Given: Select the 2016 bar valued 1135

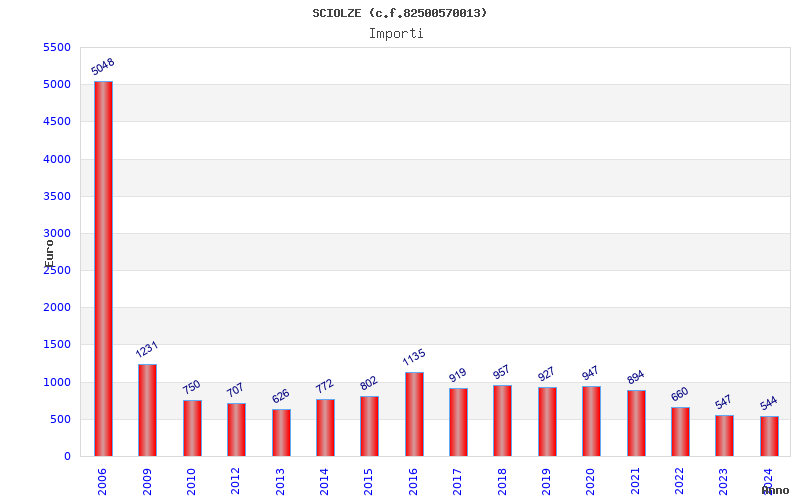Looking at the screenshot, I should pos(414,414).
